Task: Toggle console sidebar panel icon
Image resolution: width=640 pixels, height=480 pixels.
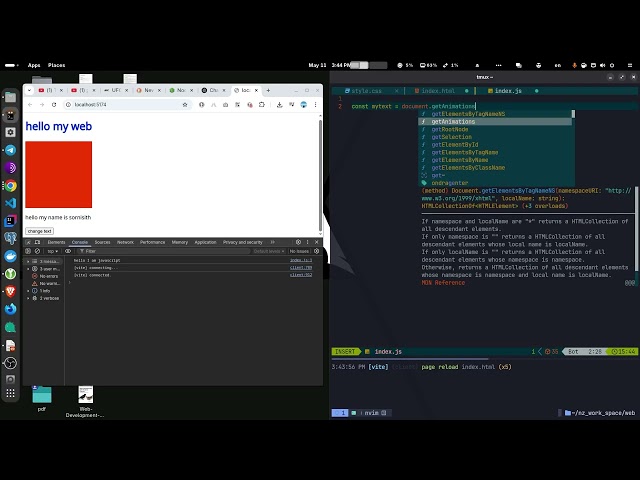Action: 28,251
